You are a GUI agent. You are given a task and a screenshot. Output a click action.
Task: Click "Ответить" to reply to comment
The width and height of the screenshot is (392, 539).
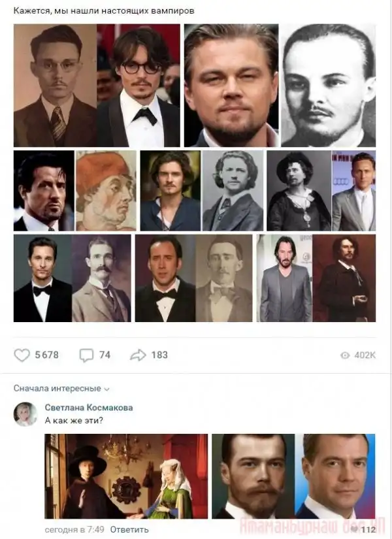click(129, 529)
